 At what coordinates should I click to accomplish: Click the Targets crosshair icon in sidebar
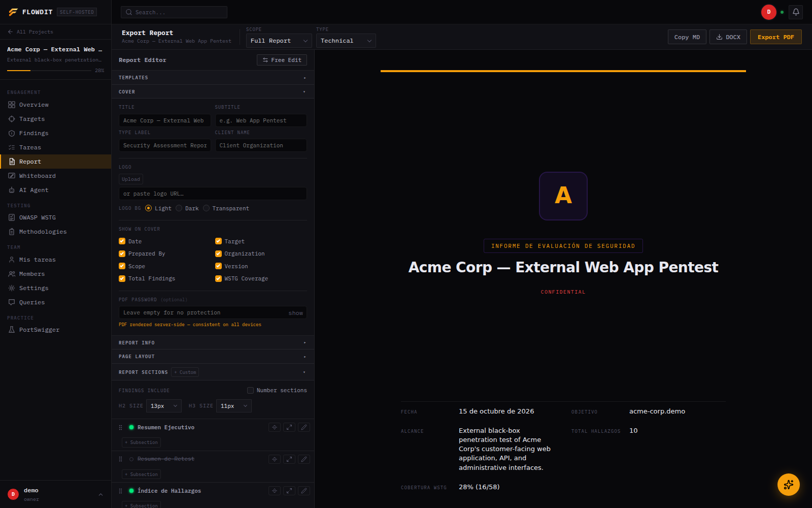(x=12, y=119)
